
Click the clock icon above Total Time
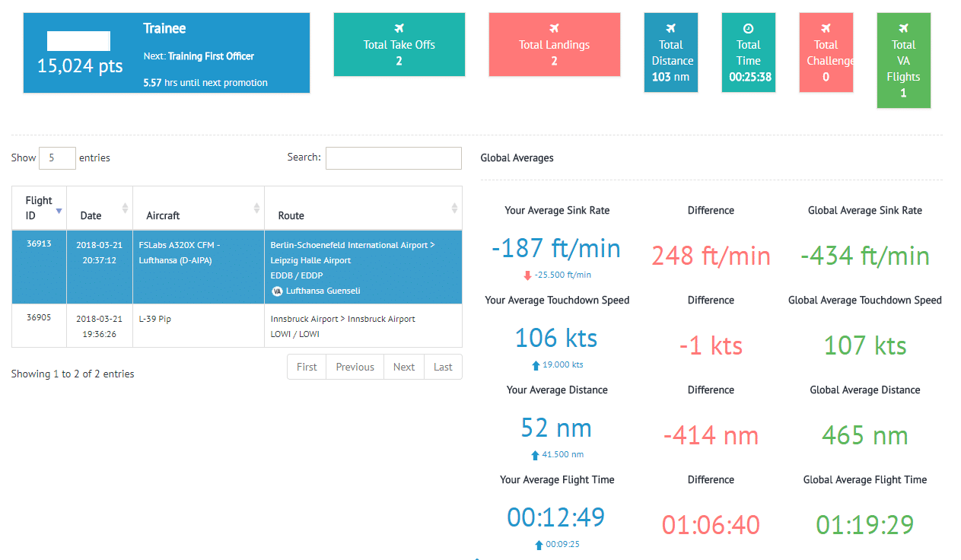click(x=748, y=28)
